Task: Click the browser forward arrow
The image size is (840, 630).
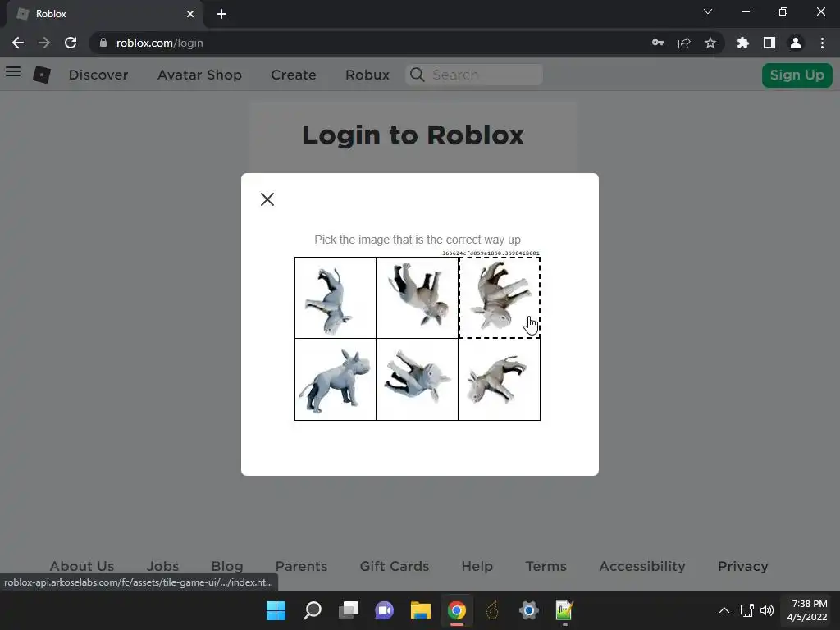Action: (44, 43)
